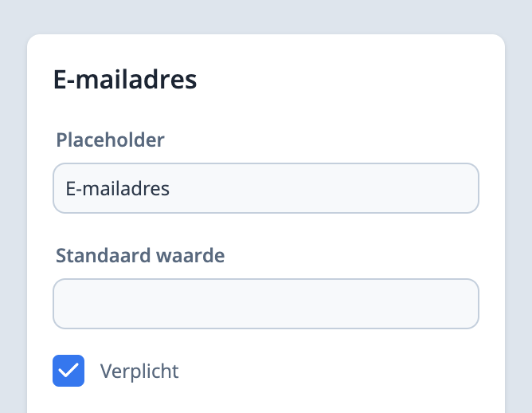Click into the Standaard waarde field
The width and height of the screenshot is (532, 413).
tap(265, 304)
